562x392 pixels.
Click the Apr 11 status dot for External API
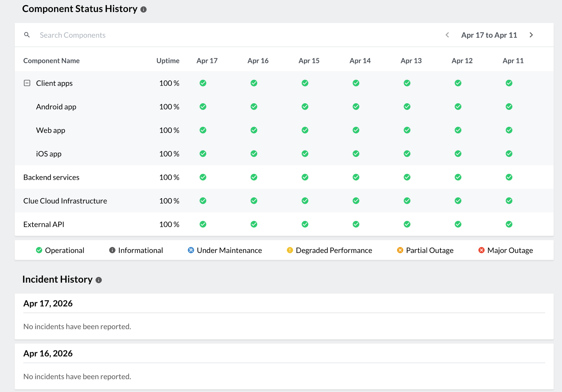pyautogui.click(x=509, y=224)
